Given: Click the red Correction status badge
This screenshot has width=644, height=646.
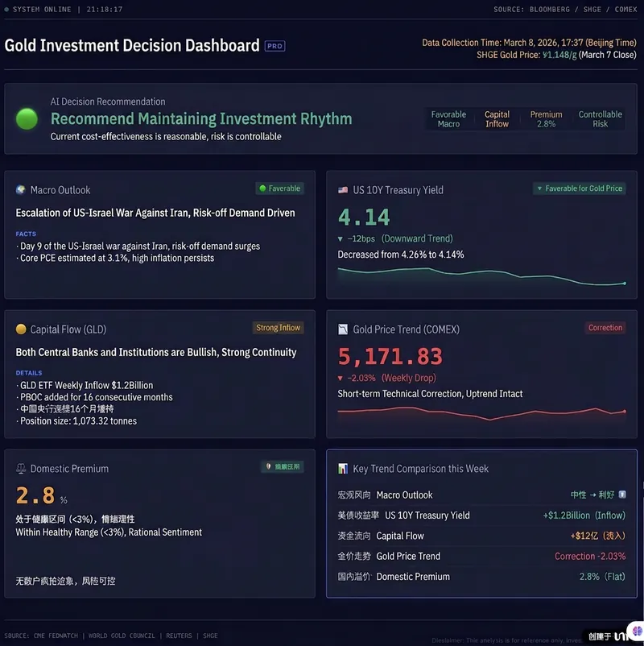Looking at the screenshot, I should point(605,328).
